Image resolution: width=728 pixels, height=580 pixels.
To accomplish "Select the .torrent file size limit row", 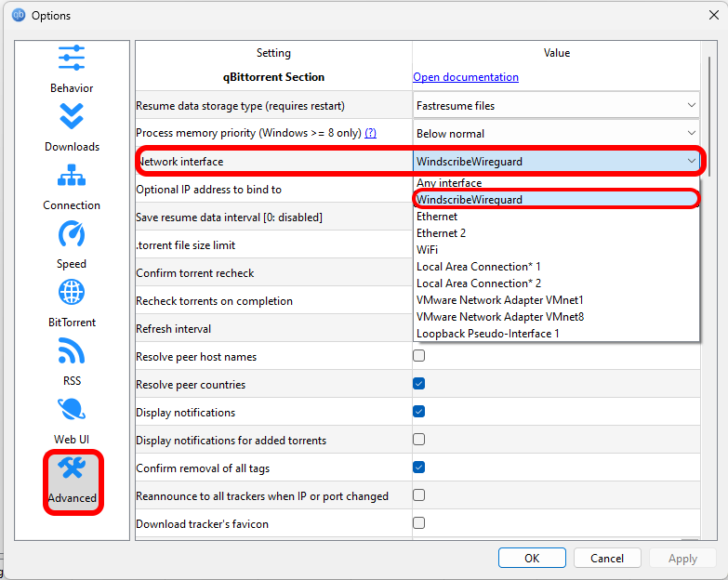I will [x=274, y=245].
